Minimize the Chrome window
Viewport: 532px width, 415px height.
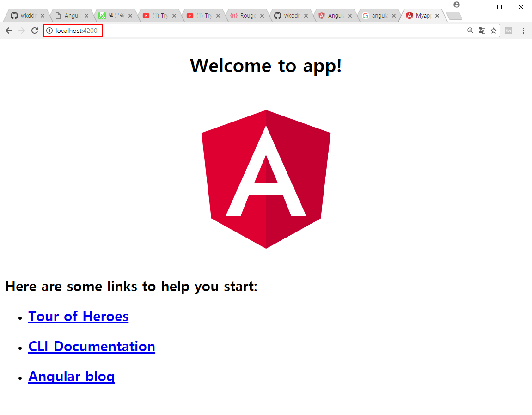click(479, 7)
